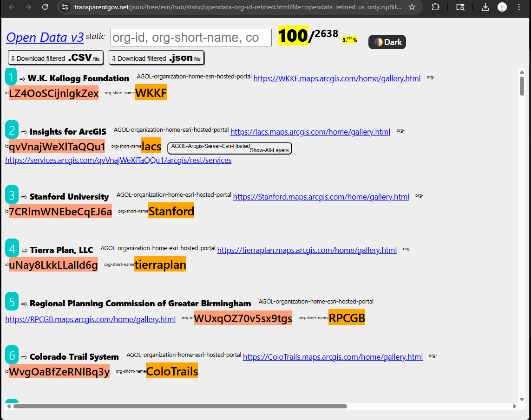Click the horizontal scrollbar right arrow
Image resolution: width=531 pixels, height=420 pixels.
click(x=514, y=406)
